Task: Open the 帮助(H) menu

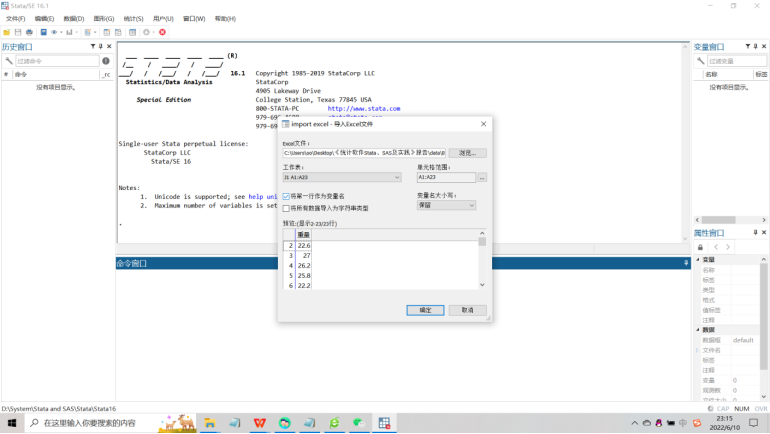Action: (225, 19)
